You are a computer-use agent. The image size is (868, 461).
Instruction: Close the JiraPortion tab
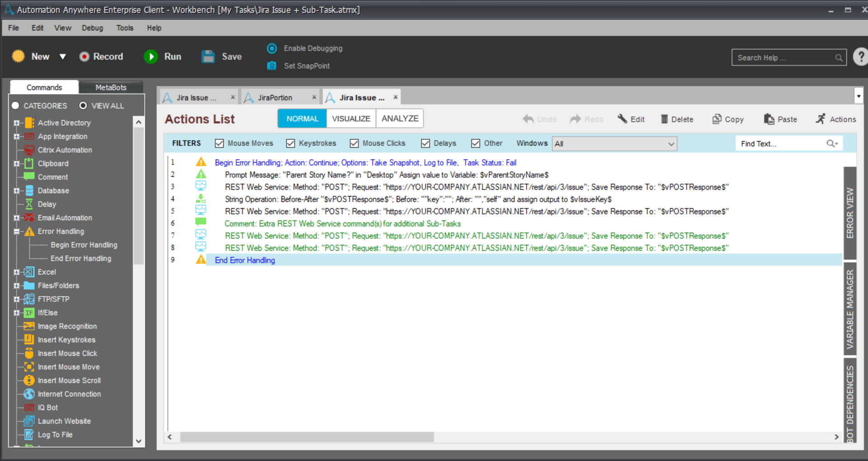314,97
